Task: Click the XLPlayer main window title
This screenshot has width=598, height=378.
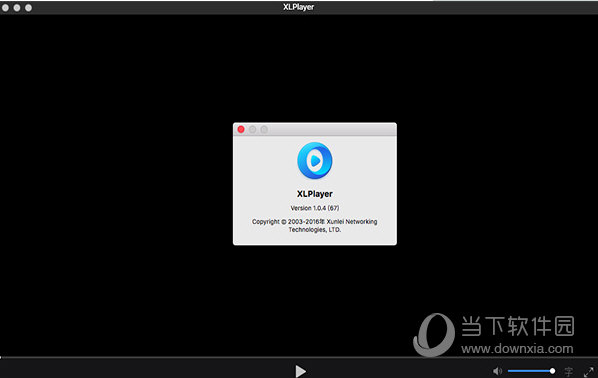Action: tap(299, 7)
